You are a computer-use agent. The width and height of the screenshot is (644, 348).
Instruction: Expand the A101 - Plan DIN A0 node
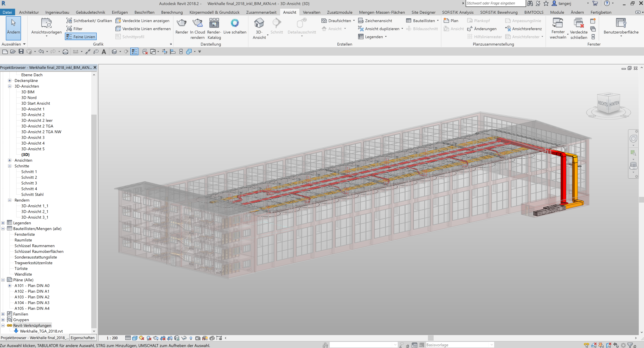[10, 286]
